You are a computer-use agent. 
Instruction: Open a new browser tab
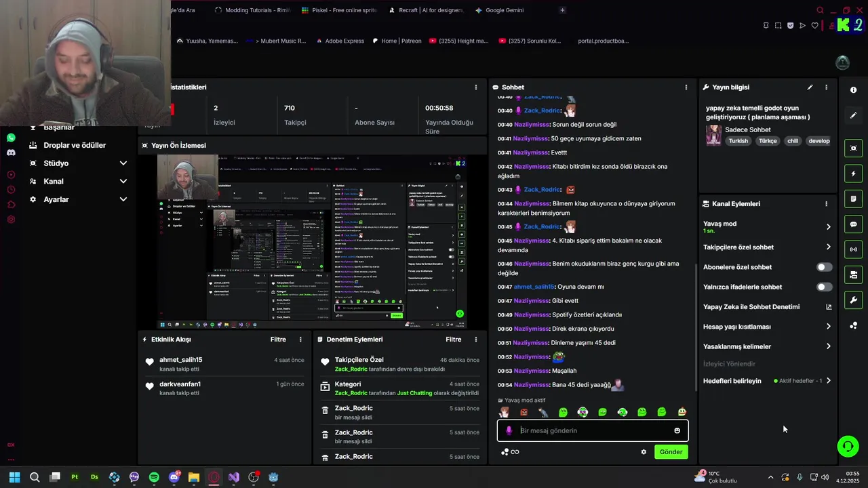click(562, 10)
